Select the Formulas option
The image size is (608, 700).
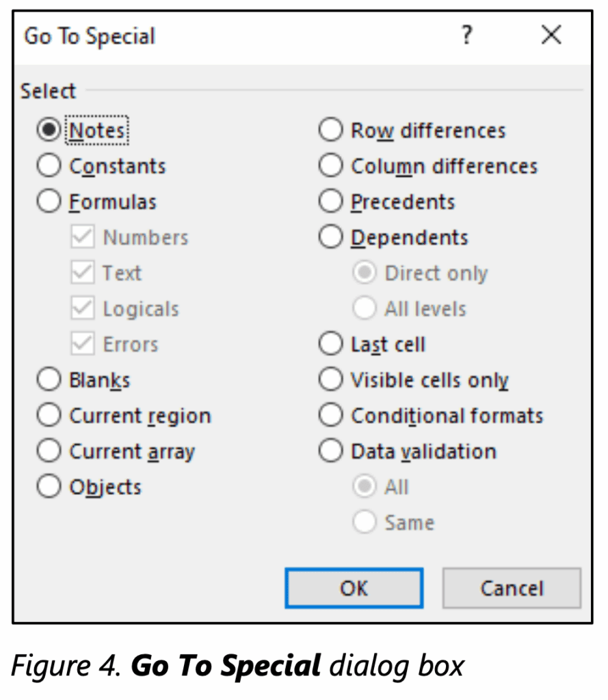[x=49, y=201]
